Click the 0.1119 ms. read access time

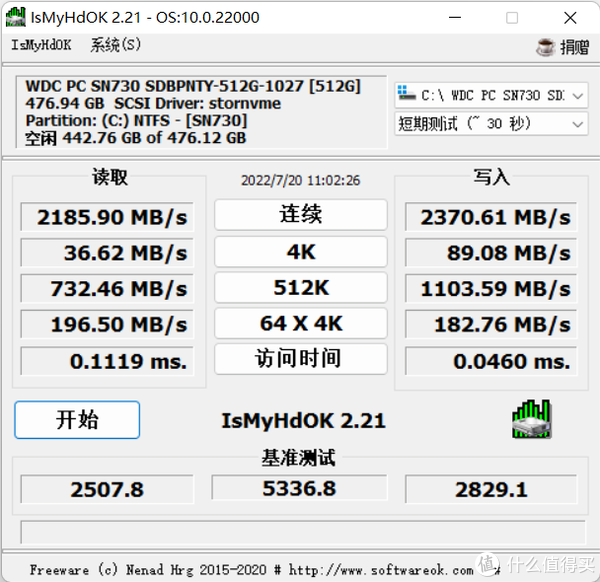pos(107,361)
